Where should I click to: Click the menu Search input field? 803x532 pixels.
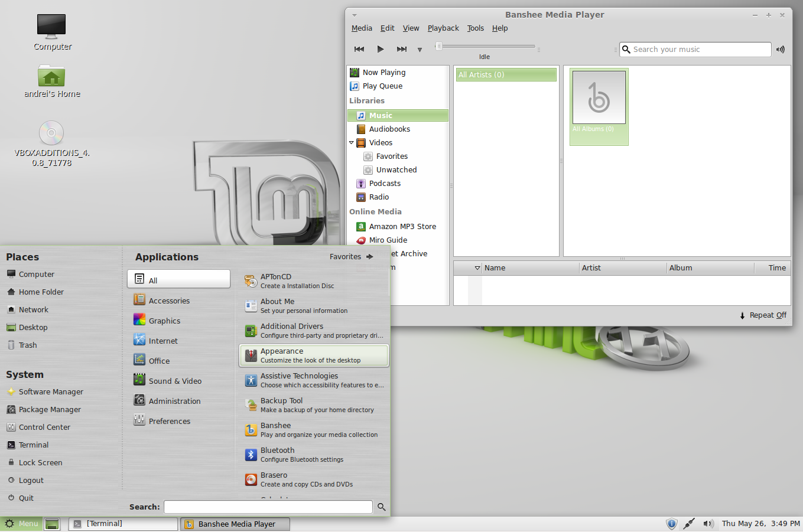click(268, 507)
